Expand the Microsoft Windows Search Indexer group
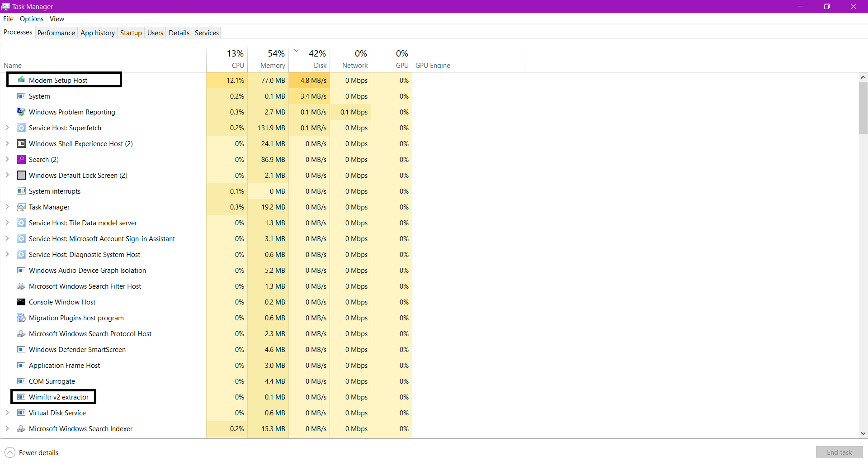Screen dimensions: 868x466 pos(7,428)
